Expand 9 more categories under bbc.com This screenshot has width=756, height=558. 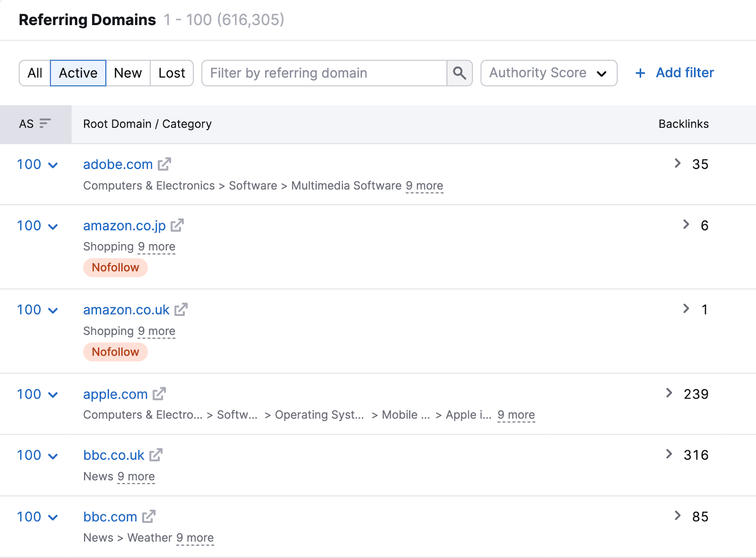195,538
